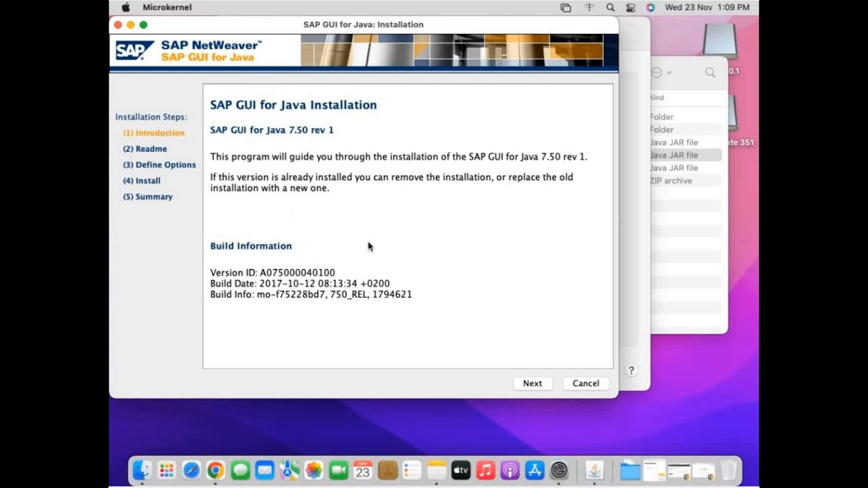Open Calendar from the Dock

(x=363, y=470)
